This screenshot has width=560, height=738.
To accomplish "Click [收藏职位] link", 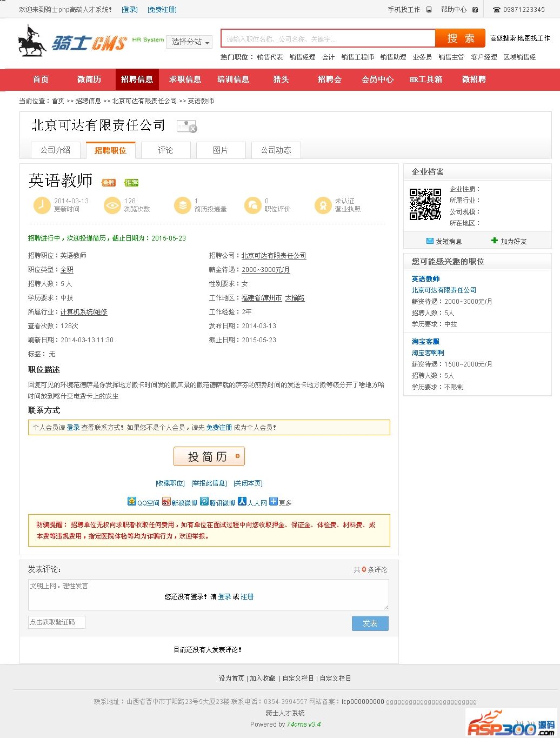I will tap(170, 483).
